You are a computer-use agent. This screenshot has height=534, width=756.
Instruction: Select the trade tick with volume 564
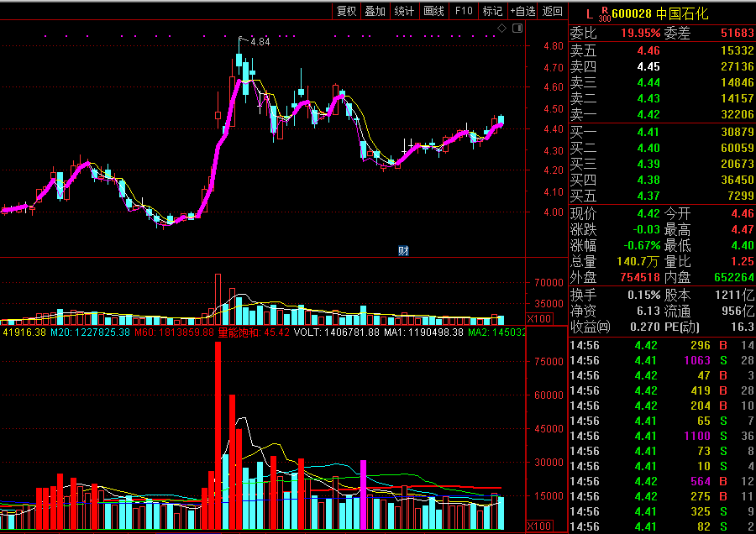tap(662, 481)
